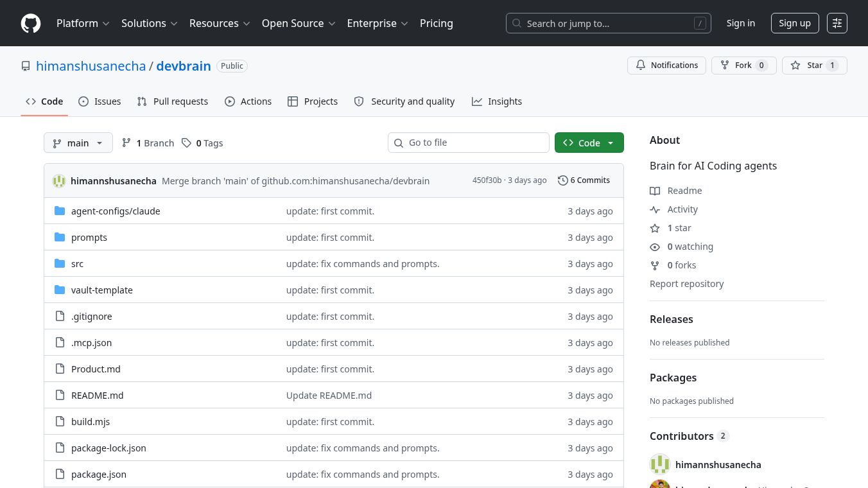Open the main branch selector dropdown
The height and width of the screenshot is (488, 868).
[x=78, y=143]
